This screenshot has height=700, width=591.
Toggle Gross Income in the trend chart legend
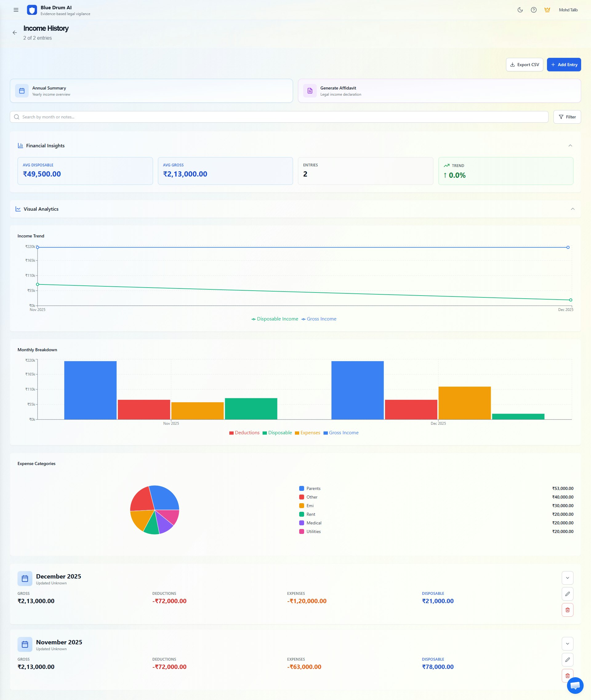[x=319, y=319]
